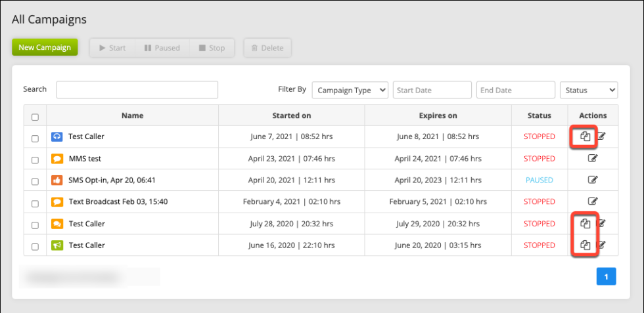Duplicate the July 28, 2020 Test Caller campaign
The height and width of the screenshot is (313, 644).
pyautogui.click(x=585, y=224)
